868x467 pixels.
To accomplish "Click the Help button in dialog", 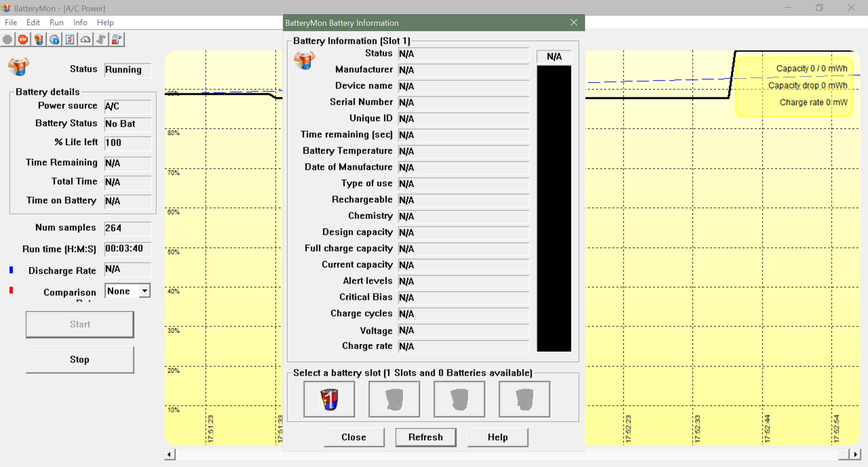I will (x=498, y=437).
